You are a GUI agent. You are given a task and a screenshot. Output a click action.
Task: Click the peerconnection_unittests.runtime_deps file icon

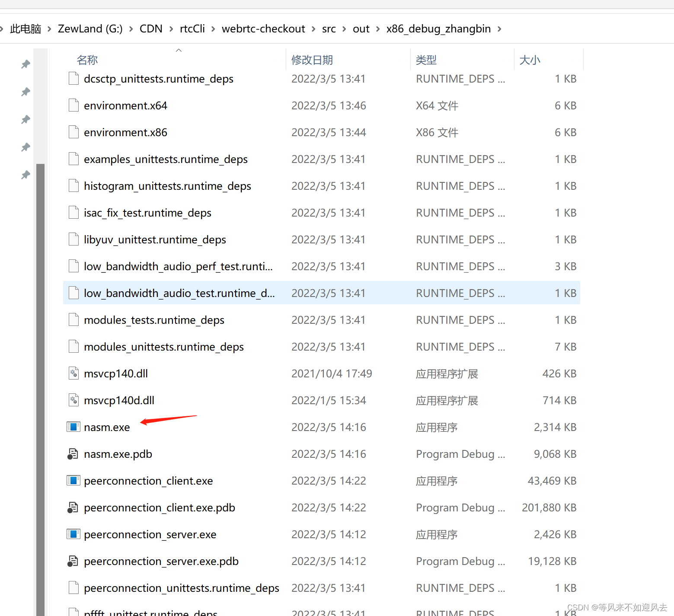coord(73,588)
